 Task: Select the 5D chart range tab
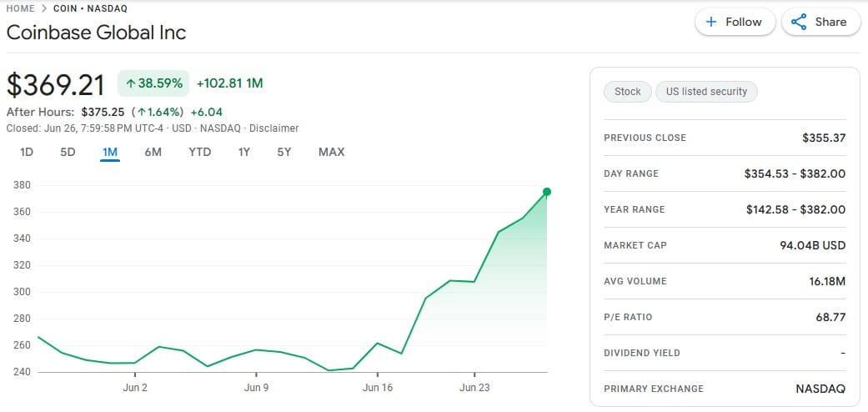(x=68, y=152)
